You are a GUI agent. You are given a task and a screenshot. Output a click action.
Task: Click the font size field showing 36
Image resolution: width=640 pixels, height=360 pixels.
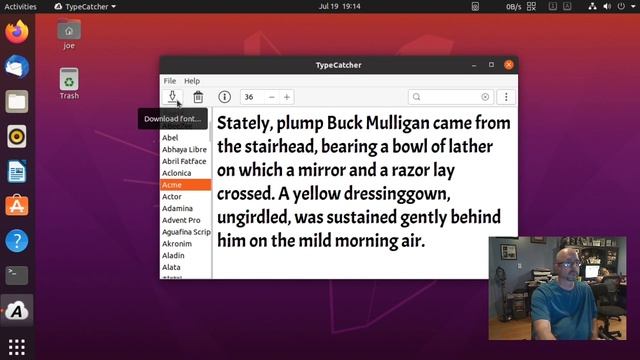pyautogui.click(x=252, y=97)
